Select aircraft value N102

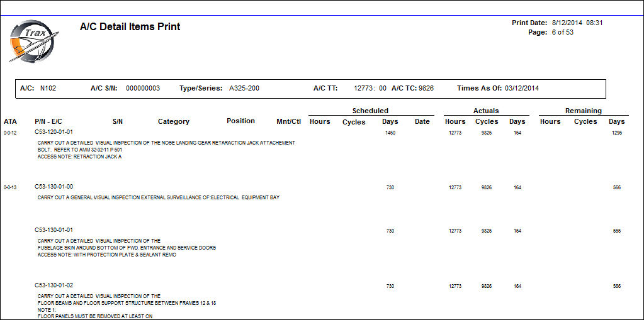[48, 88]
